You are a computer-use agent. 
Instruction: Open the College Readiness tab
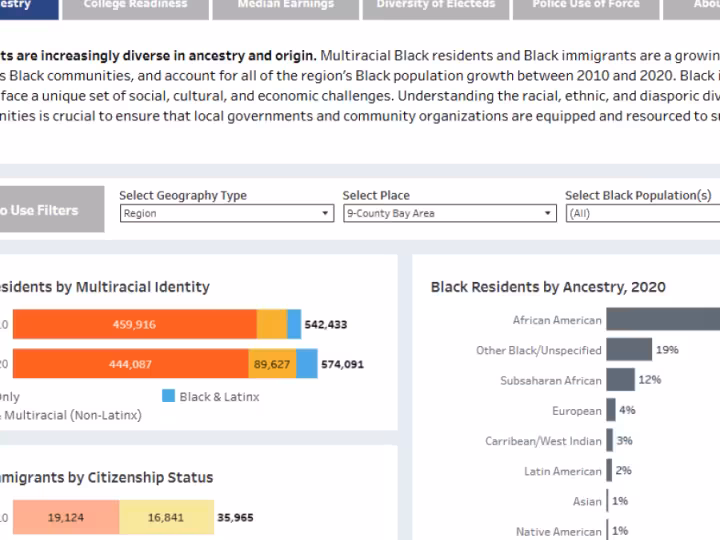click(135, 6)
